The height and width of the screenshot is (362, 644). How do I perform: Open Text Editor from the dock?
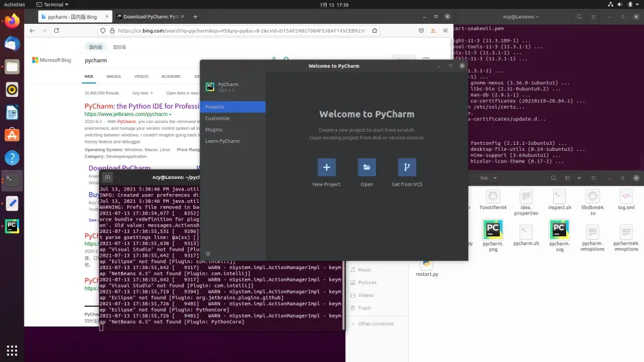point(12,204)
